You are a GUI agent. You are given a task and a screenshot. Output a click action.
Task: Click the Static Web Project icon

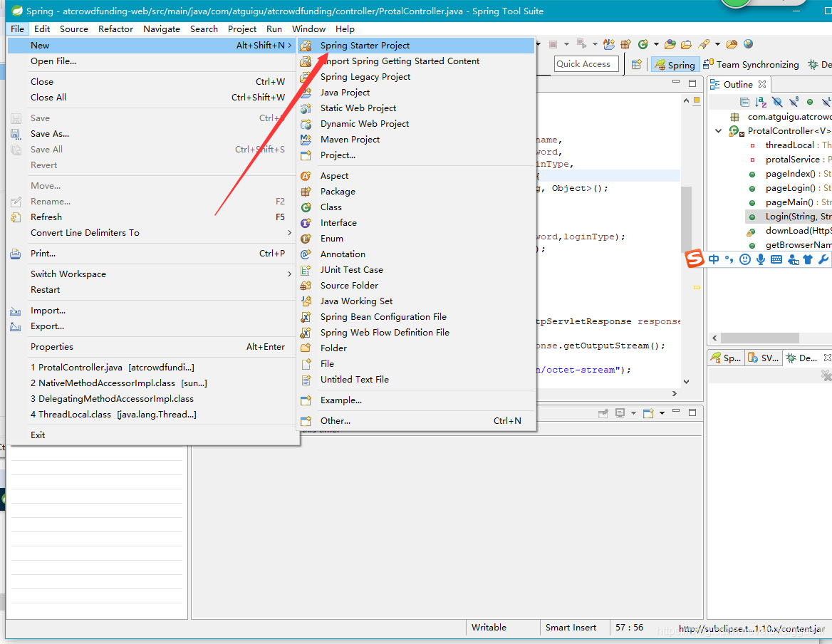tap(306, 108)
